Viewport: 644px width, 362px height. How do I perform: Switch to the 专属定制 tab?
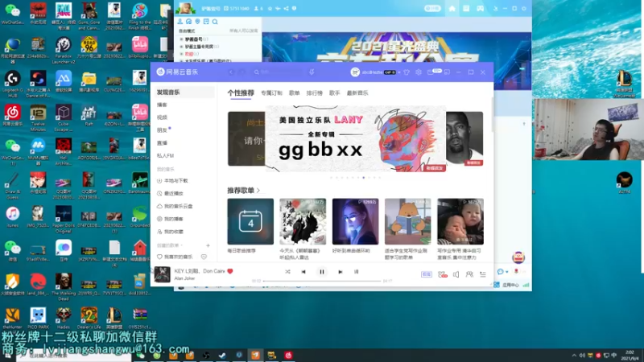(271, 93)
